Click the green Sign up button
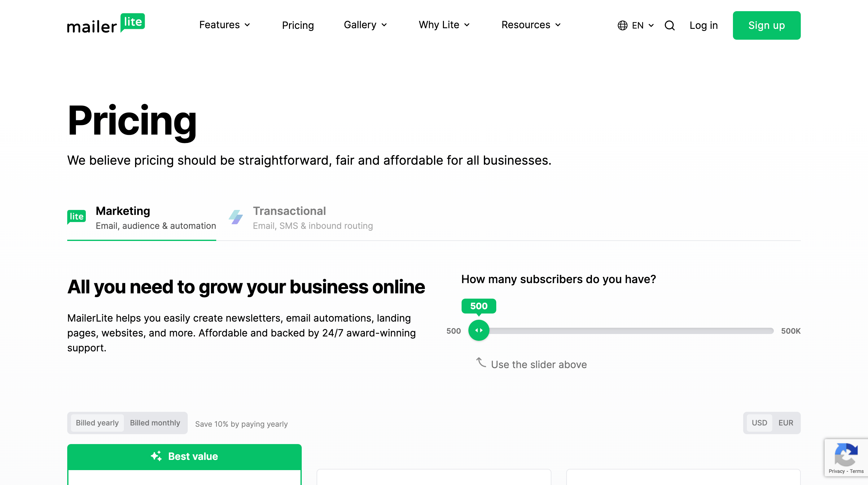Screen dimensions: 868x485 point(766,25)
